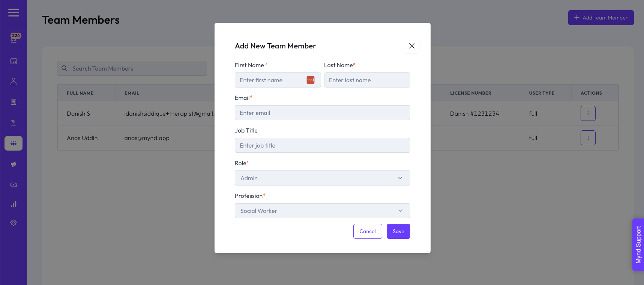The image size is (644, 285).
Task: Expand the Profession dropdown
Action: click(x=322, y=211)
